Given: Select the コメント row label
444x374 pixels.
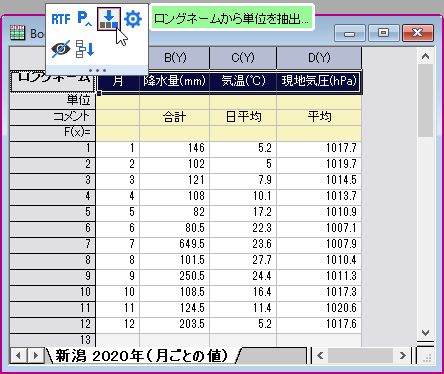Looking at the screenshot, I should [x=53, y=117].
